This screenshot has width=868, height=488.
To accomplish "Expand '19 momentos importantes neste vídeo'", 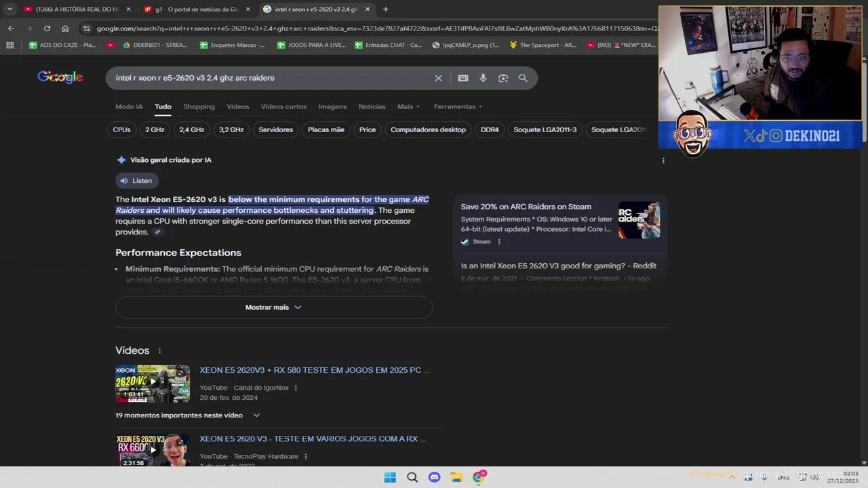I will pyautogui.click(x=188, y=415).
